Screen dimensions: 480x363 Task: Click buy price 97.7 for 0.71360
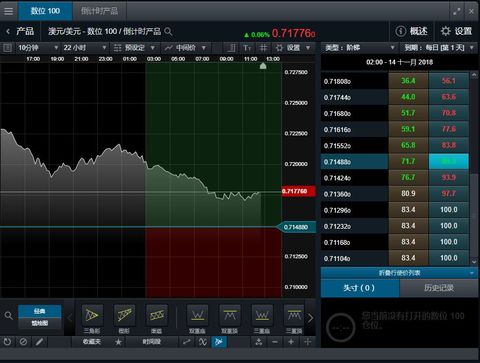coord(449,194)
